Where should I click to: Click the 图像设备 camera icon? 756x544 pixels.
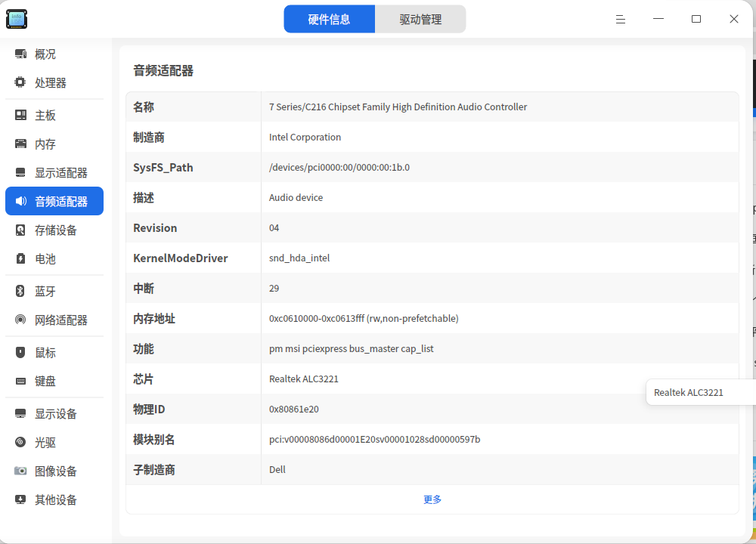pos(20,471)
